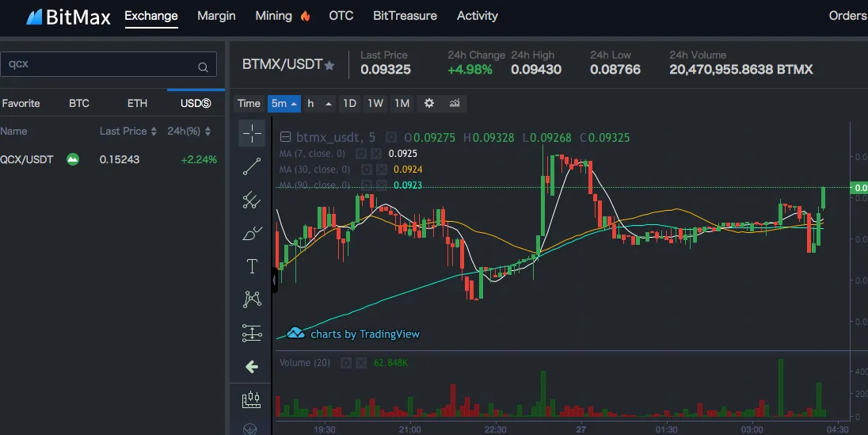Open the Orders menu
Image resolution: width=868 pixels, height=435 pixels.
(x=848, y=16)
